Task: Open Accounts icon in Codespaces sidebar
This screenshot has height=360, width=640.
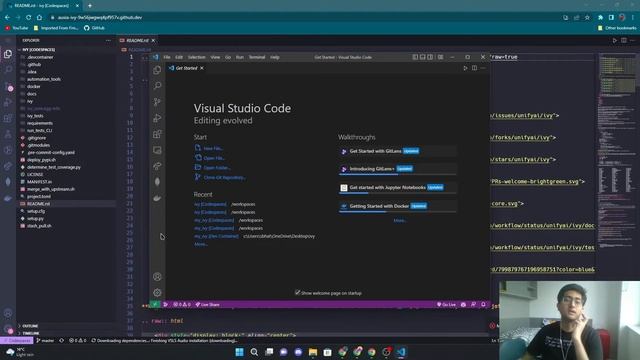Action: coord(8,313)
